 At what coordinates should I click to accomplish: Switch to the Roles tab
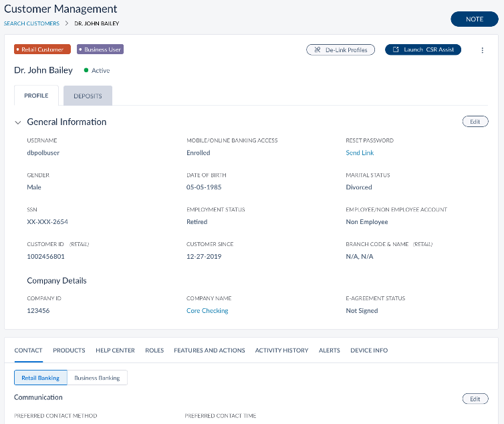[x=154, y=350]
